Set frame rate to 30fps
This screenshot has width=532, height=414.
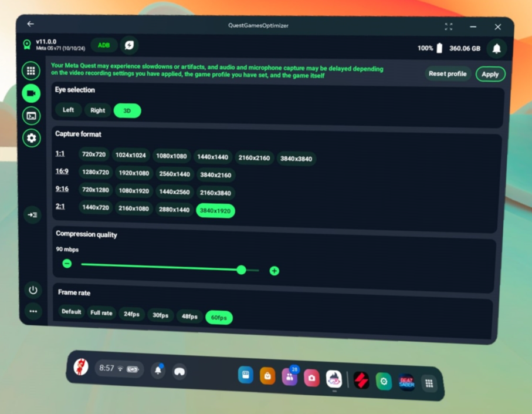point(161,315)
